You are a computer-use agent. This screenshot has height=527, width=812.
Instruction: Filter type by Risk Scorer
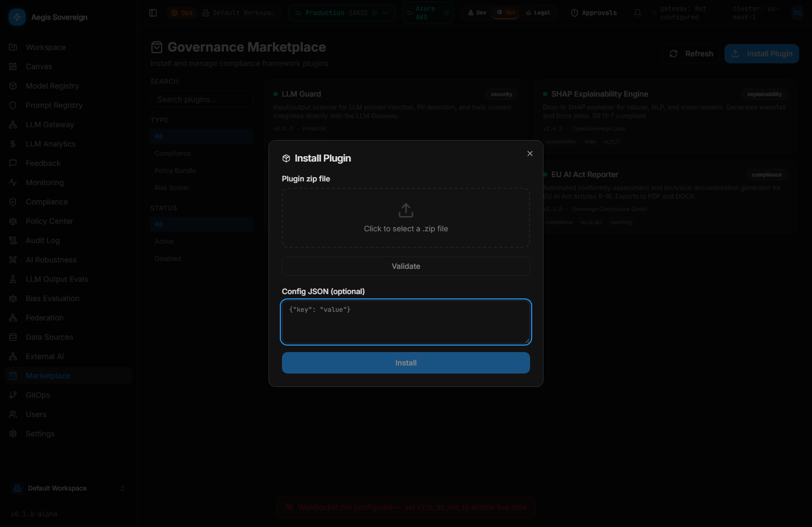[x=202, y=188]
